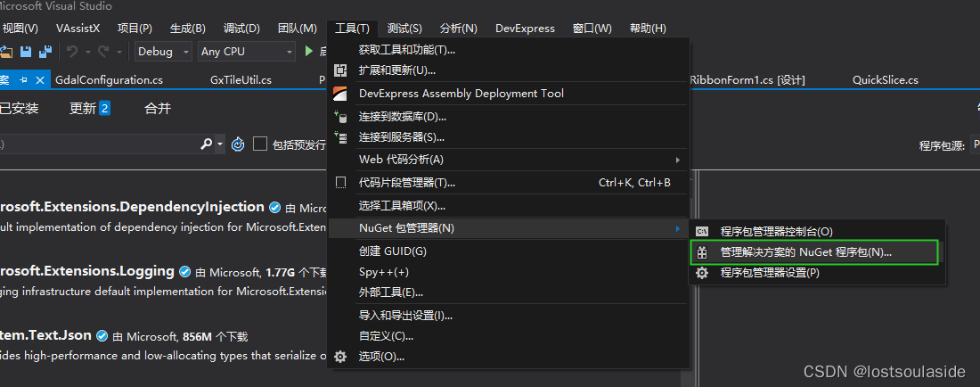Screen dimensions: 980x387
Task: Toggle the 包括预发行 prerelease checkbox
Action: coord(260,144)
